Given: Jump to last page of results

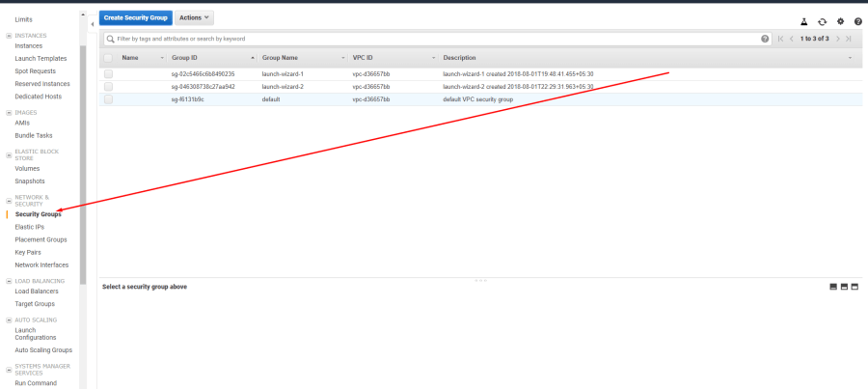Looking at the screenshot, I should [x=848, y=39].
